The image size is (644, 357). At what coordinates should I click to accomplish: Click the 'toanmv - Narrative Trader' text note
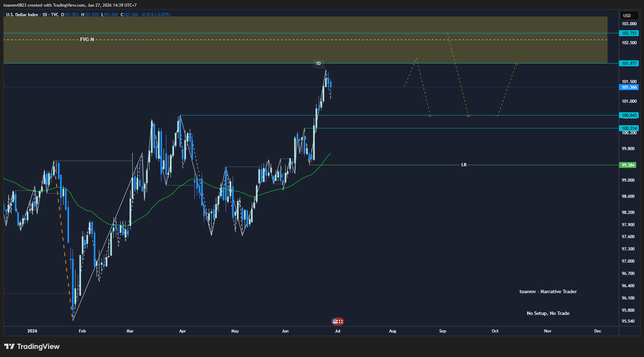click(548, 292)
